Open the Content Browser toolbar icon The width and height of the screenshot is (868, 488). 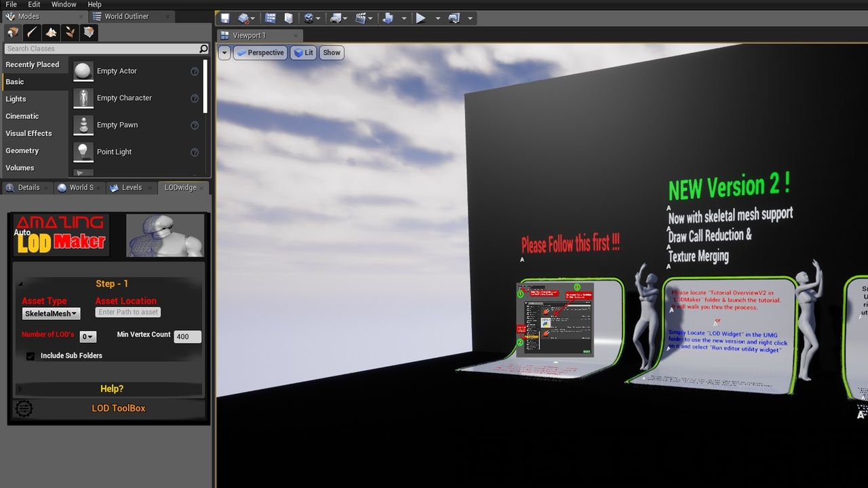click(271, 18)
